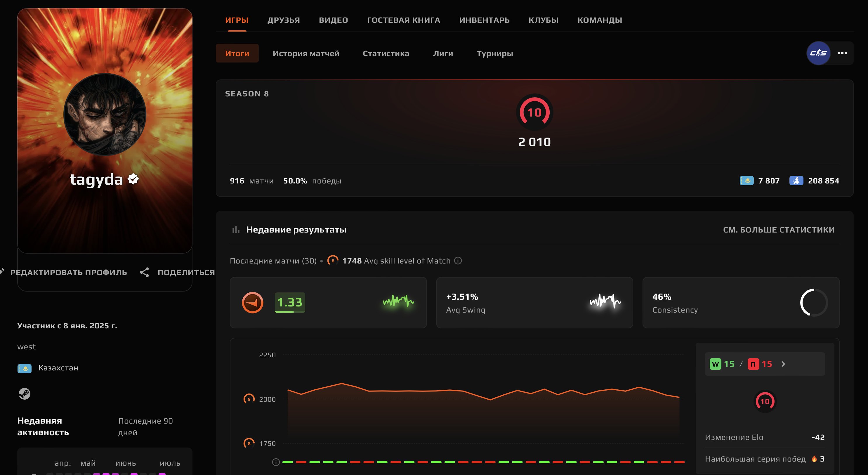The image size is (868, 475).
Task: Click the share icon
Action: click(144, 272)
